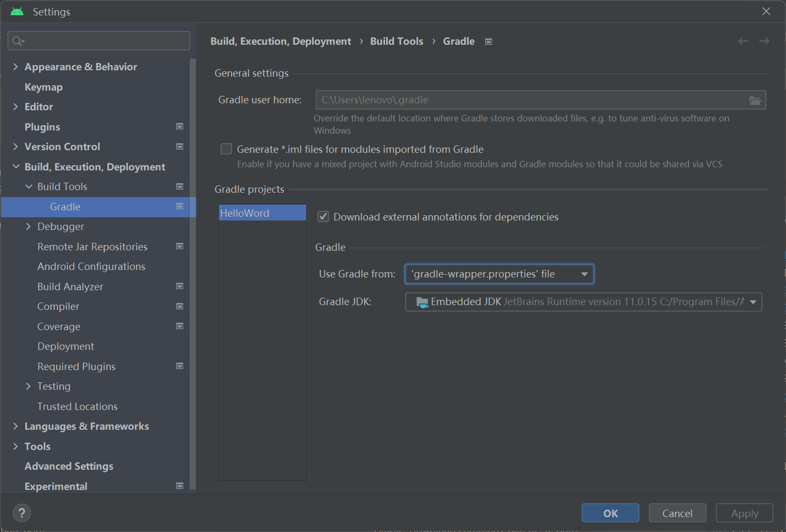Select the HelloWord Gradle project
Image resolution: width=786 pixels, height=532 pixels.
point(263,213)
